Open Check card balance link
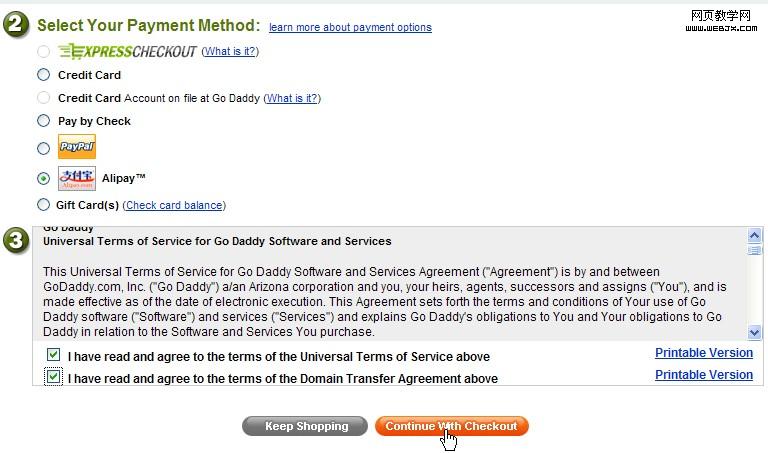The width and height of the screenshot is (768, 453). coord(173,205)
